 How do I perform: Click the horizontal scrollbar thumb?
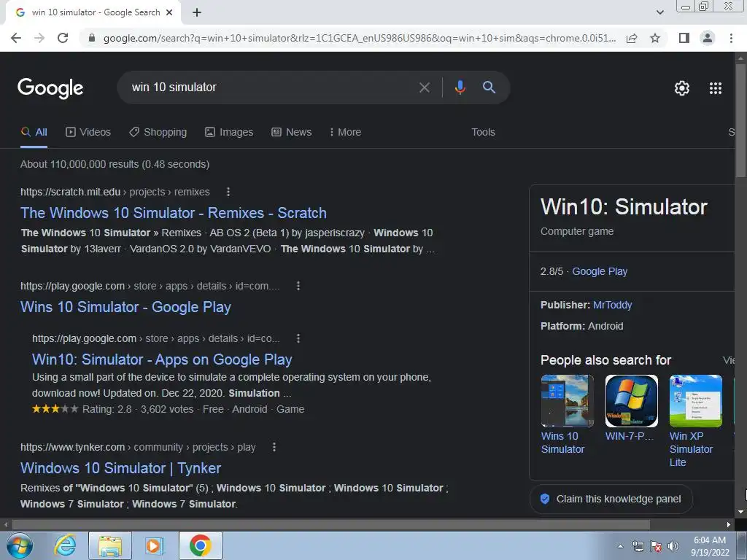[x=330, y=525]
